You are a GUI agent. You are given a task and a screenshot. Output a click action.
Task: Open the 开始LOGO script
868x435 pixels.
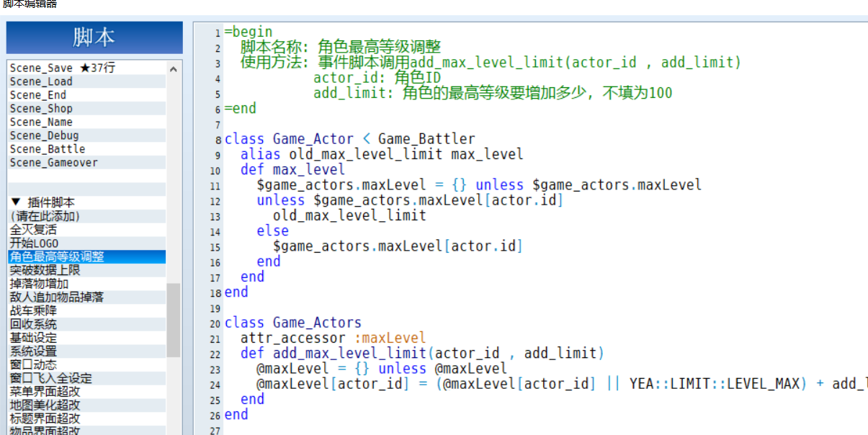pyautogui.click(x=87, y=243)
